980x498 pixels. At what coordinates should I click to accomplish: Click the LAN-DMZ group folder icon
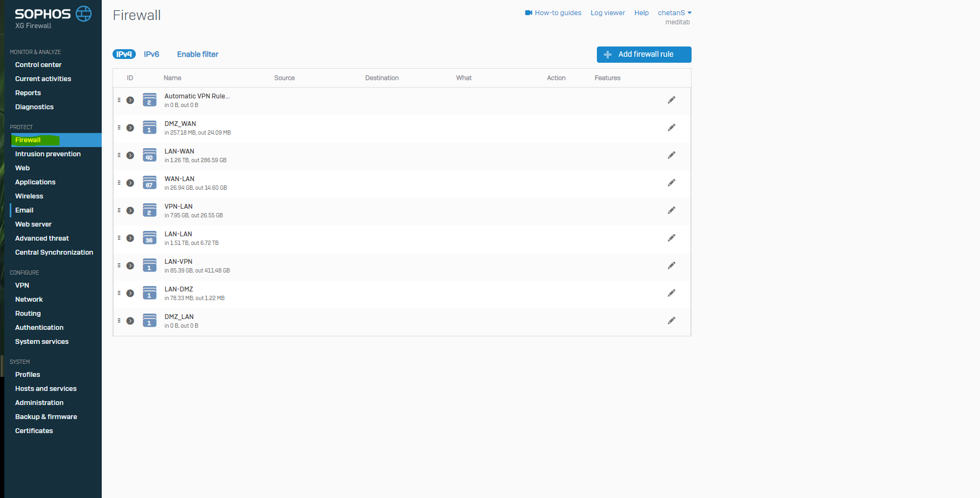[x=149, y=293]
